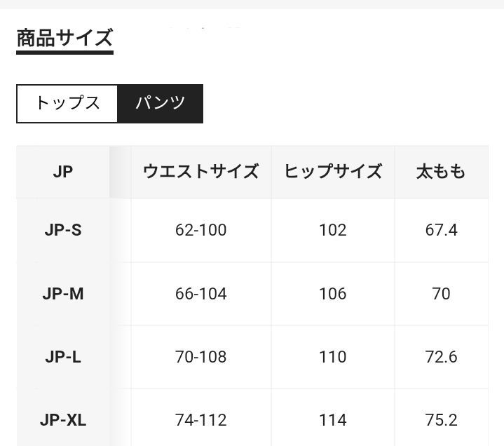Select the JP-XL size row label

(x=63, y=420)
